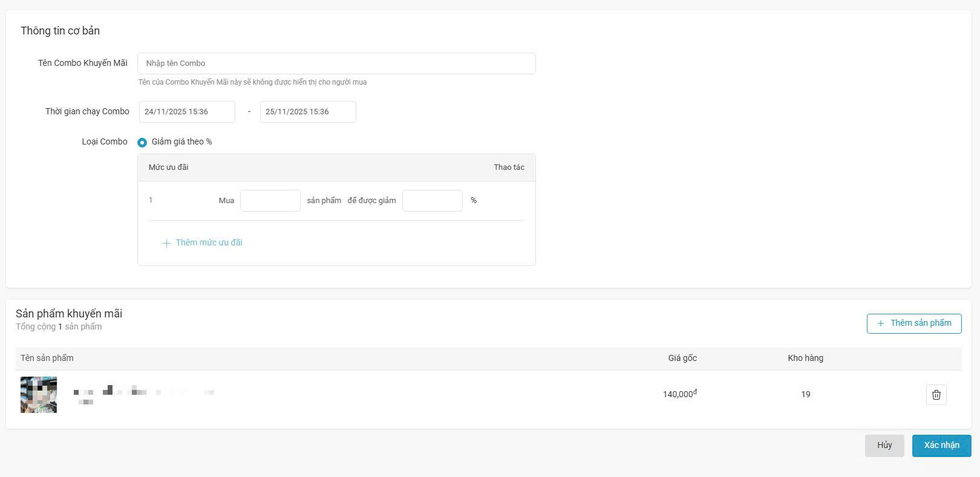Select the Giảm giá theo % radio option
Image resolution: width=980 pixels, height=477 pixels.
[x=142, y=143]
